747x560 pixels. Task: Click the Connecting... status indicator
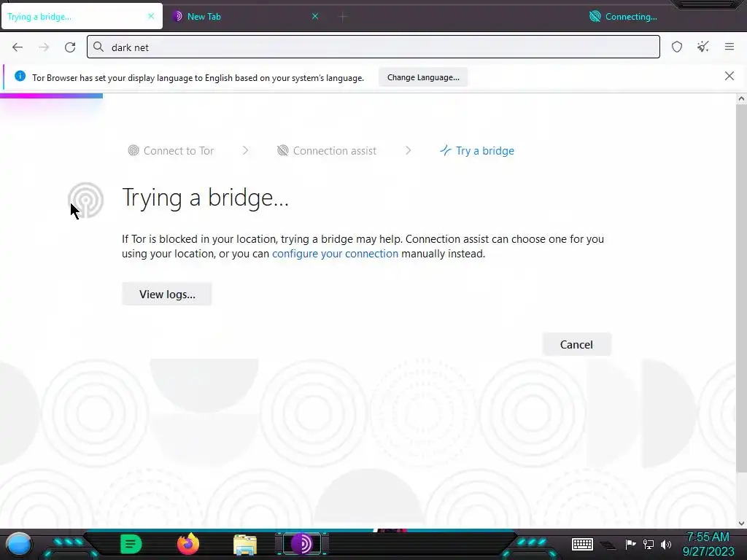click(x=623, y=17)
